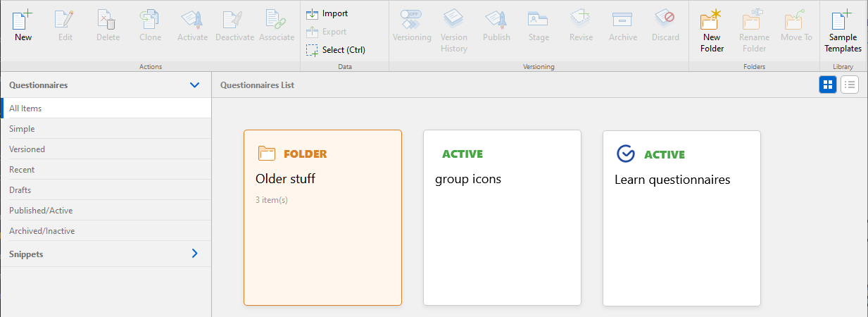868x317 pixels.
Task: Switch to grid tile view
Action: point(828,85)
